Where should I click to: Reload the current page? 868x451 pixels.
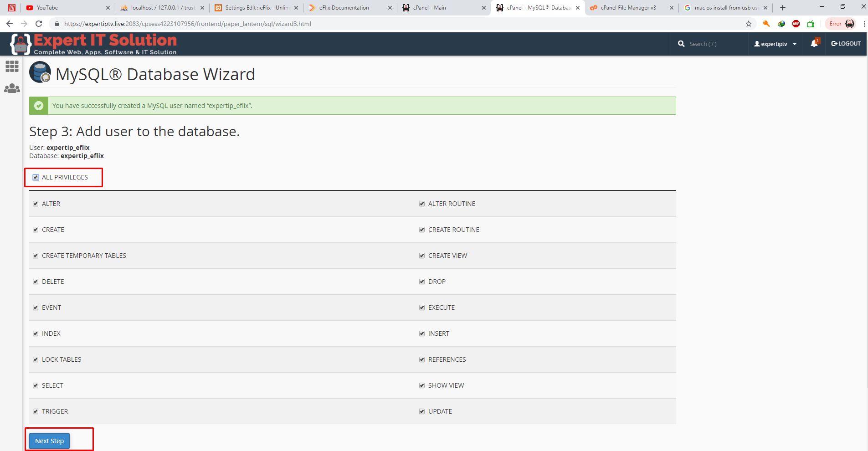[x=39, y=24]
